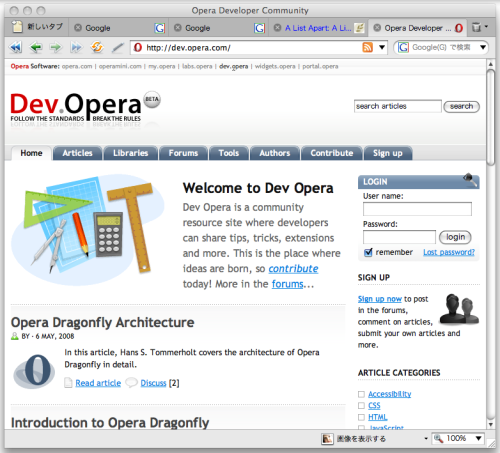Image resolution: width=500 pixels, height=453 pixels.
Task: Click the Discuss speech bubble icon
Action: point(131,382)
